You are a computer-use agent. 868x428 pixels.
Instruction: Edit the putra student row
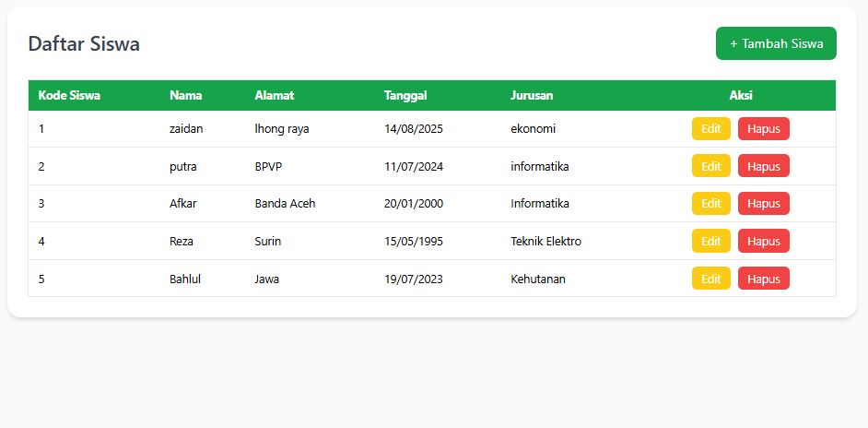[x=710, y=167]
